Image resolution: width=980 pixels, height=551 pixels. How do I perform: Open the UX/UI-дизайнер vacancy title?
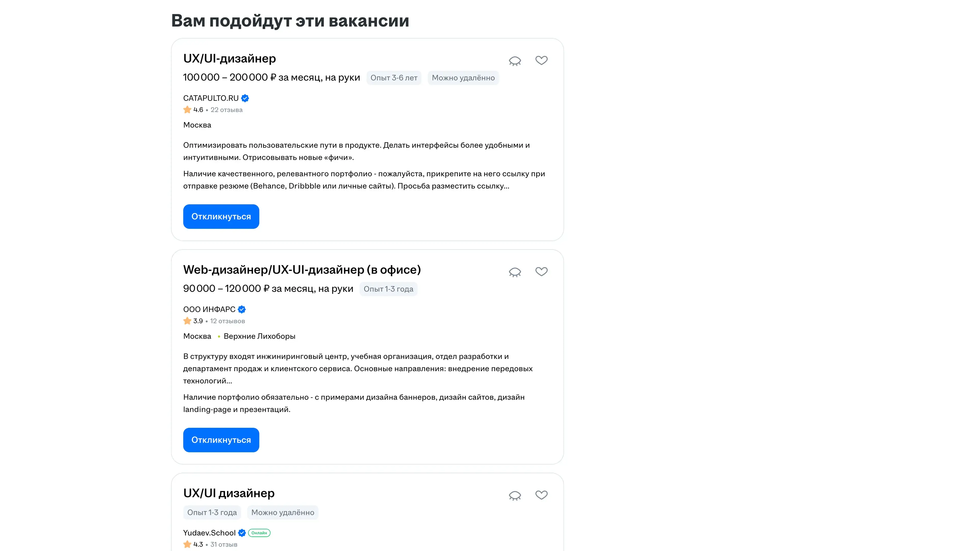point(229,59)
